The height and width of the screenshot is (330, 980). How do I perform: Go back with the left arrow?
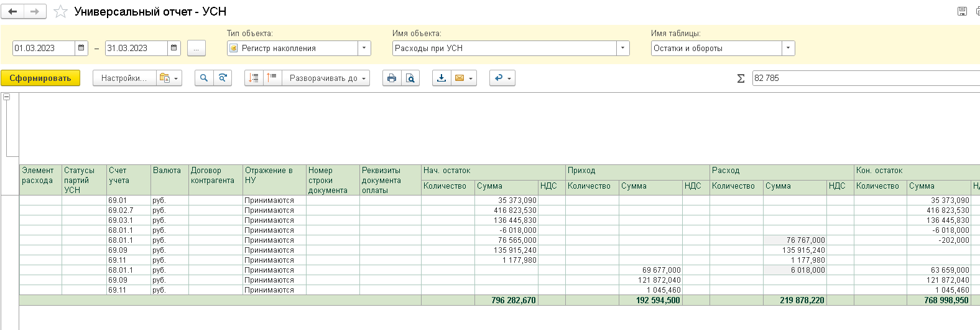(x=12, y=11)
